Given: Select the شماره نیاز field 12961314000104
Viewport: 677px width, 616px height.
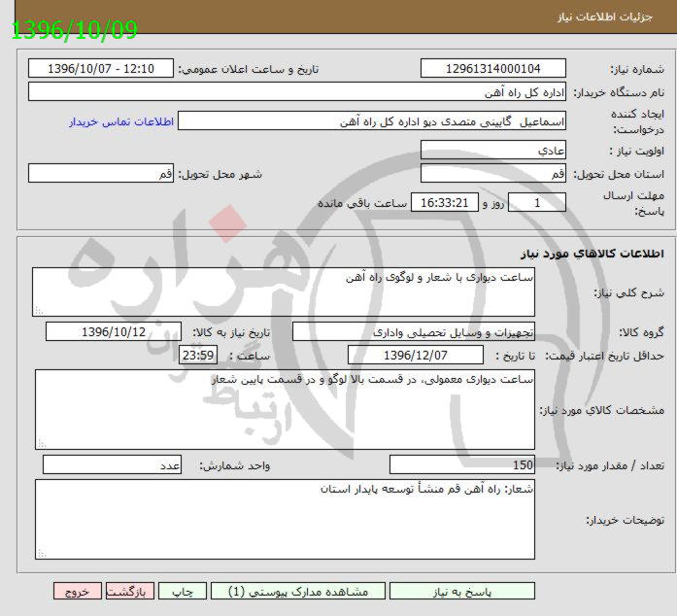Looking at the screenshot, I should pyautogui.click(x=493, y=69).
